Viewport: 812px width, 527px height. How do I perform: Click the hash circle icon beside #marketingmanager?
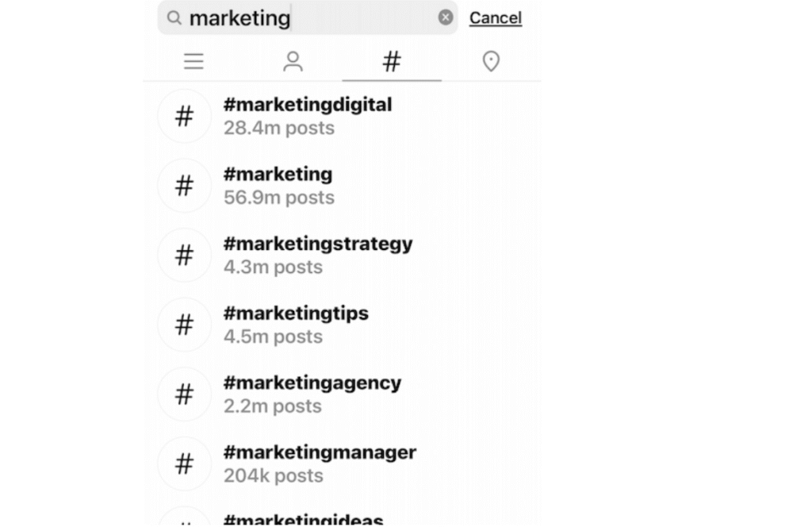point(184,464)
